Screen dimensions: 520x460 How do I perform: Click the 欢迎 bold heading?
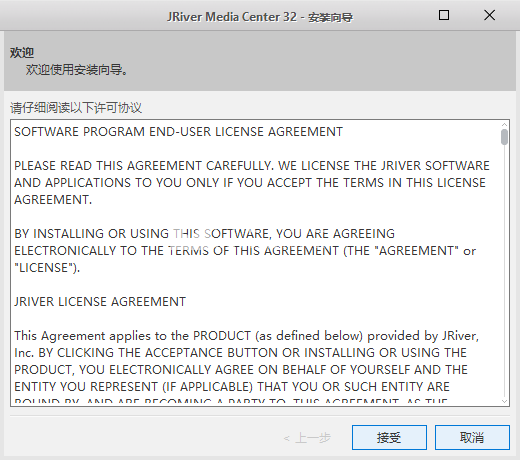point(22,52)
